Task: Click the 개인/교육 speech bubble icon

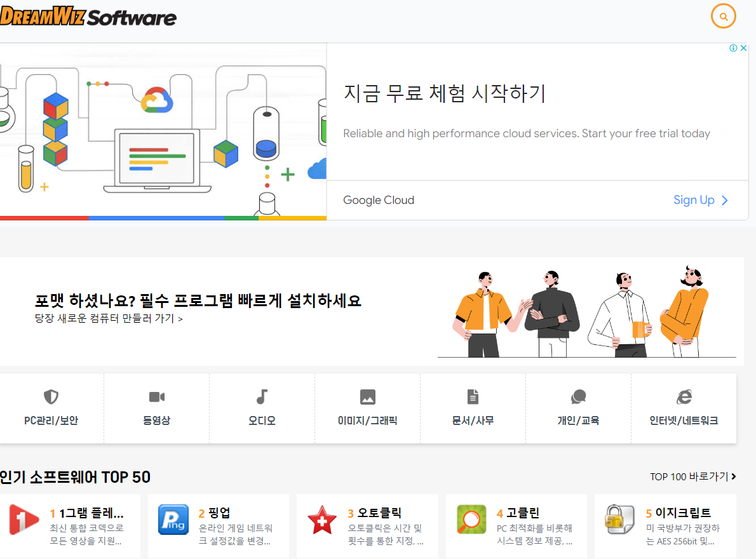Action: [577, 396]
